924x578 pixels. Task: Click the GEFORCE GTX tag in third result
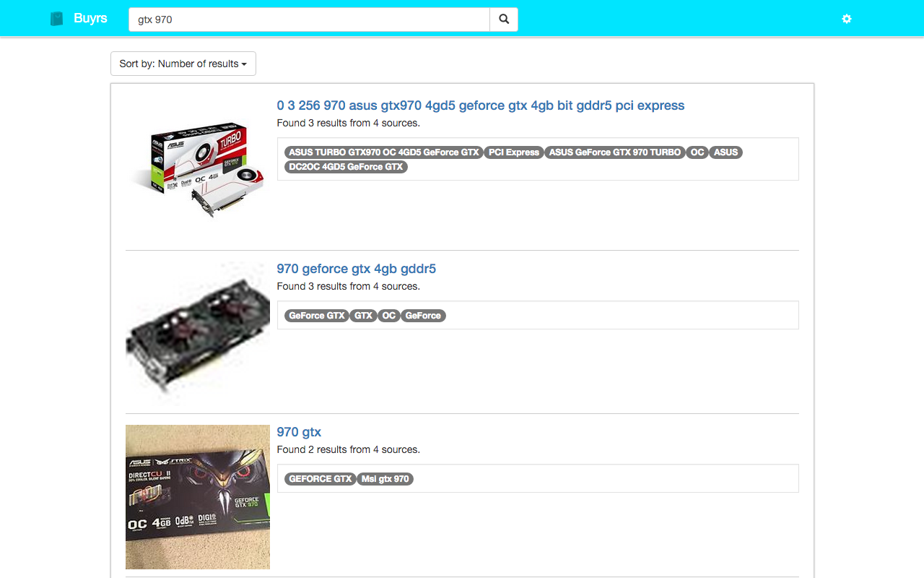click(321, 479)
